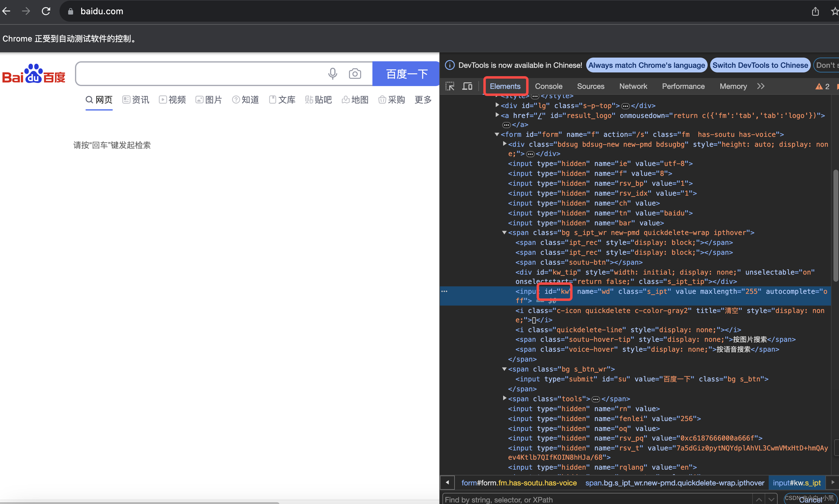
Task: Switch to the Memory tab
Action: (x=733, y=86)
